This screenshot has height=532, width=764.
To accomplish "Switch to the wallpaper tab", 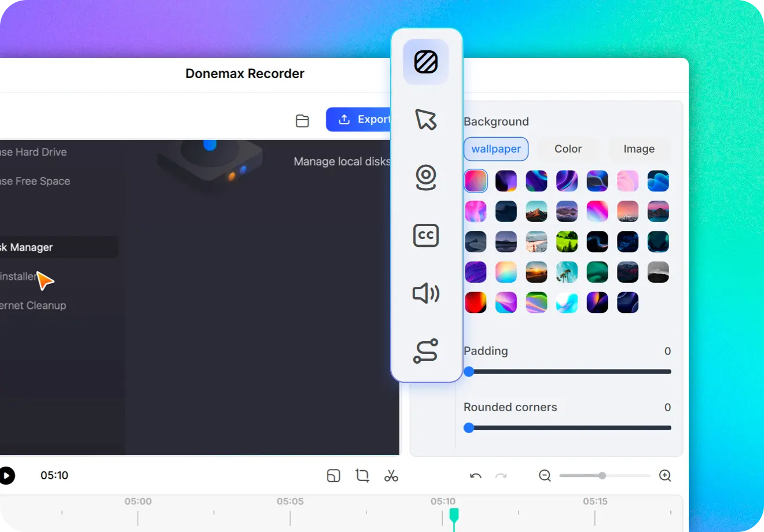I will click(496, 149).
